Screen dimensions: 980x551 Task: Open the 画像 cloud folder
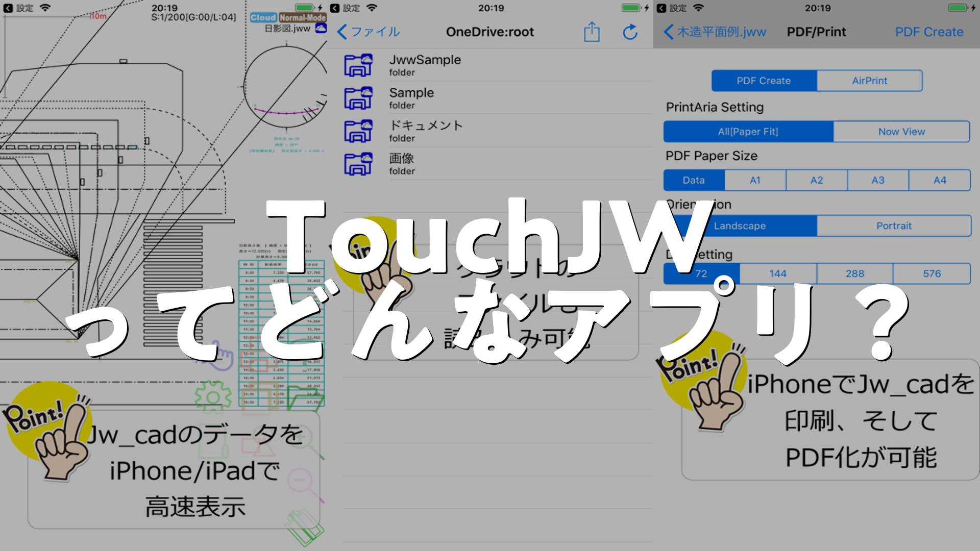(x=402, y=164)
